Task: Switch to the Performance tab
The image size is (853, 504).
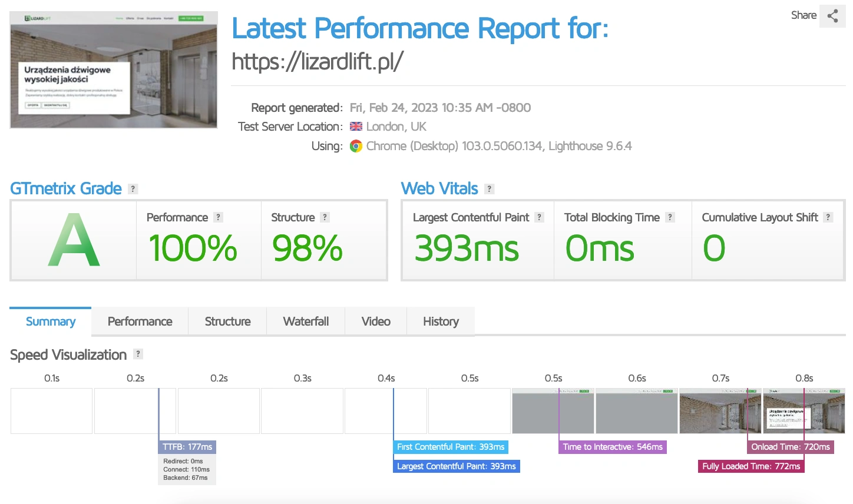Action: [140, 321]
